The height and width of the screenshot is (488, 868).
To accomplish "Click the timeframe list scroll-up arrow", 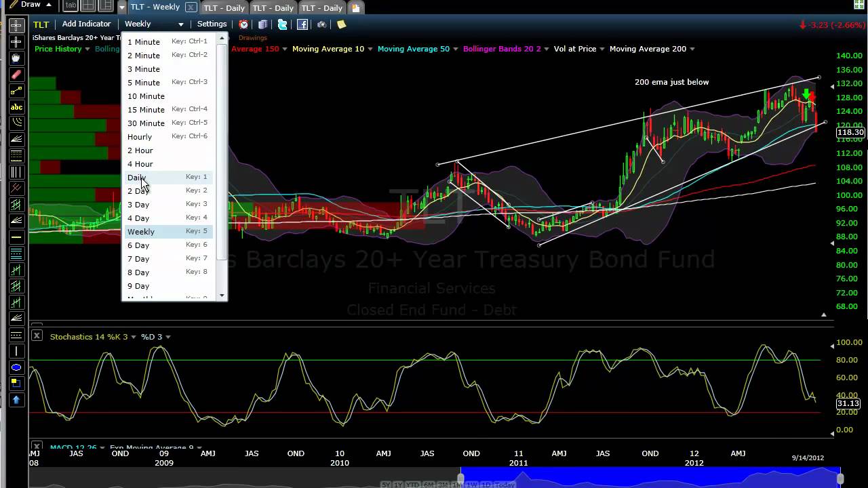I will pos(222,39).
